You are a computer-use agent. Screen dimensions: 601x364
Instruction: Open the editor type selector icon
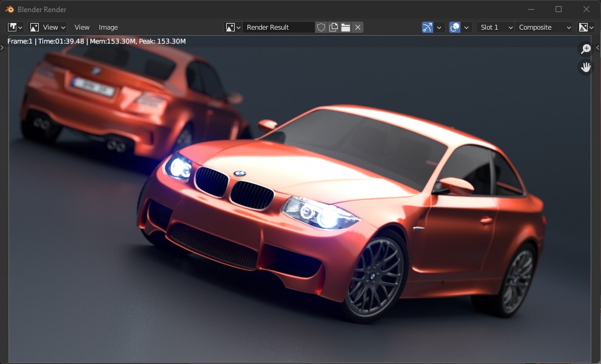coord(12,27)
